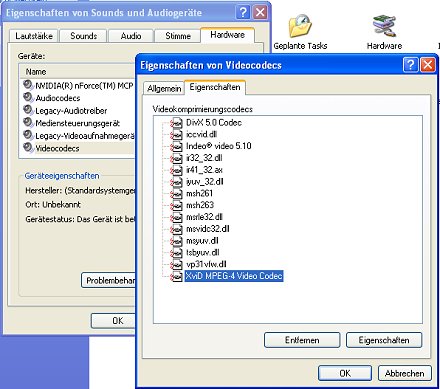Select msvidc32.dll entry
This screenshot has height=389, width=440.
tap(208, 229)
